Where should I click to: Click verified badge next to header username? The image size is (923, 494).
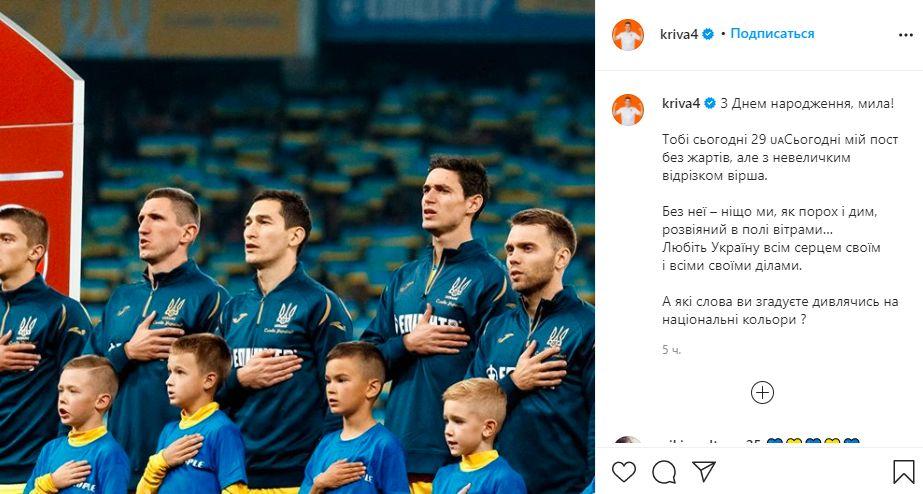(708, 34)
